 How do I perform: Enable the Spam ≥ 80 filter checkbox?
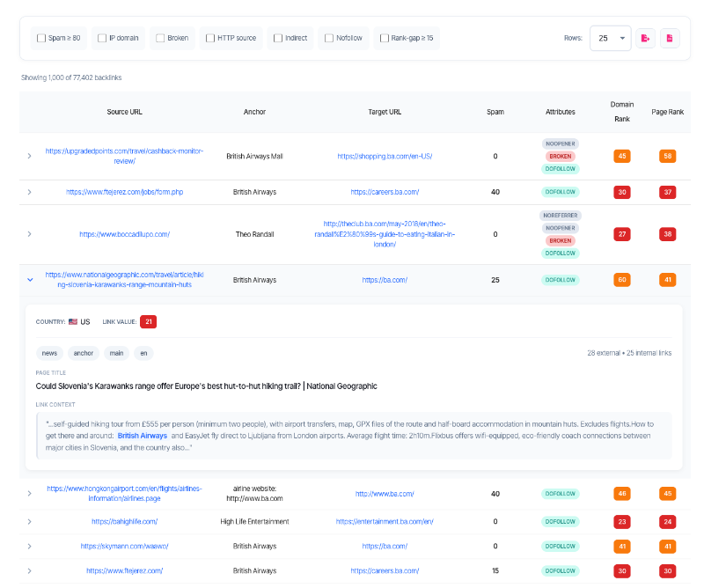[x=41, y=38]
